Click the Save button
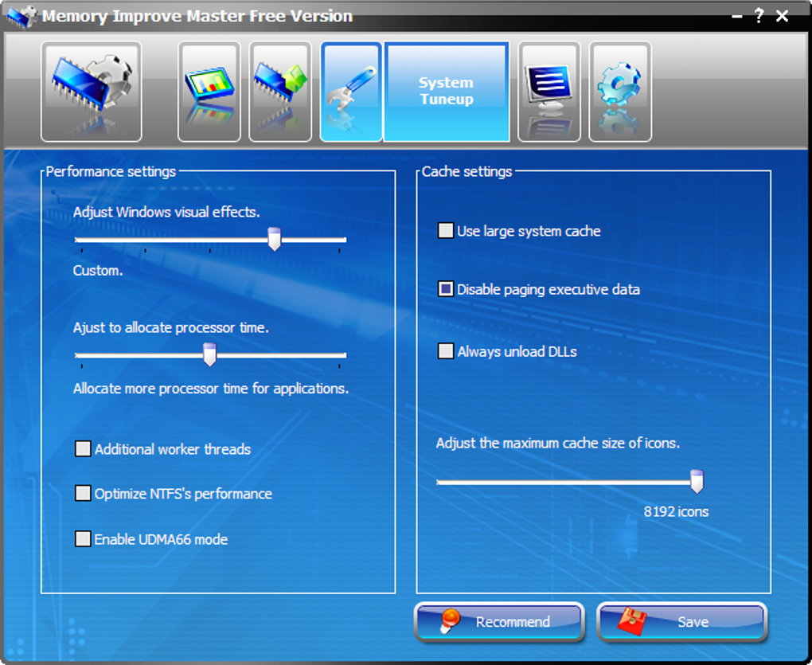The width and height of the screenshot is (812, 665). click(682, 621)
